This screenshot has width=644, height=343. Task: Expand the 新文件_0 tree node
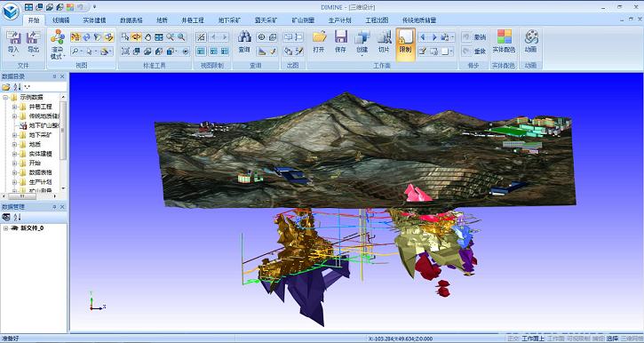(x=5, y=228)
